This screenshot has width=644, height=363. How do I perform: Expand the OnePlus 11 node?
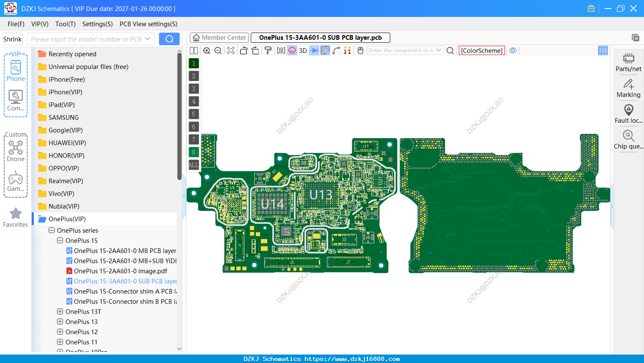pos(60,342)
